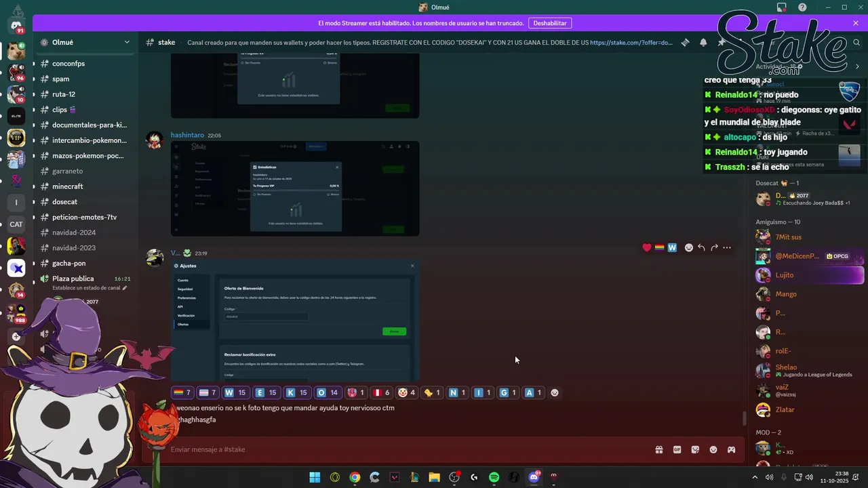Open the emoji picker in message bar
Screen dimensions: 868x488
[713, 449]
